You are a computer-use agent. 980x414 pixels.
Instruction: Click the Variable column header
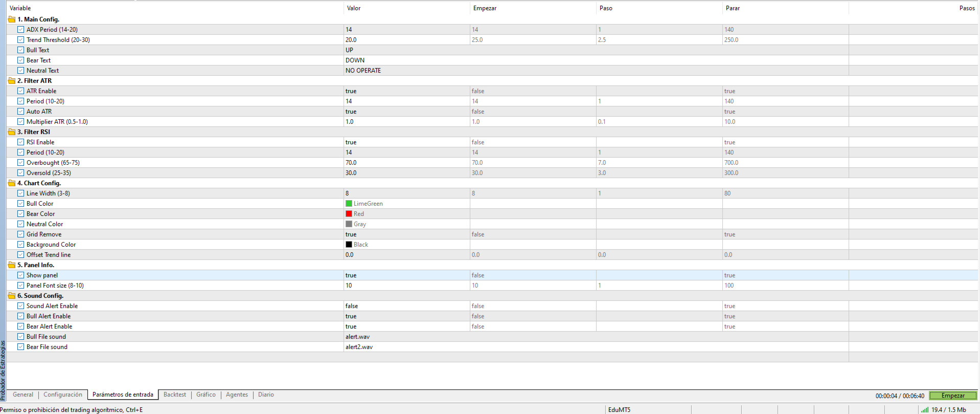click(x=175, y=8)
